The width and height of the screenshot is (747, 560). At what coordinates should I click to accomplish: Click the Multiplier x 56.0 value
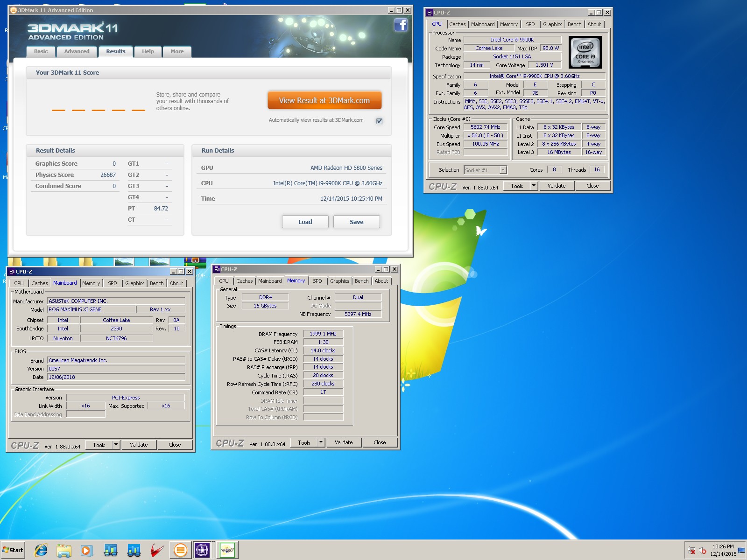[x=485, y=135]
